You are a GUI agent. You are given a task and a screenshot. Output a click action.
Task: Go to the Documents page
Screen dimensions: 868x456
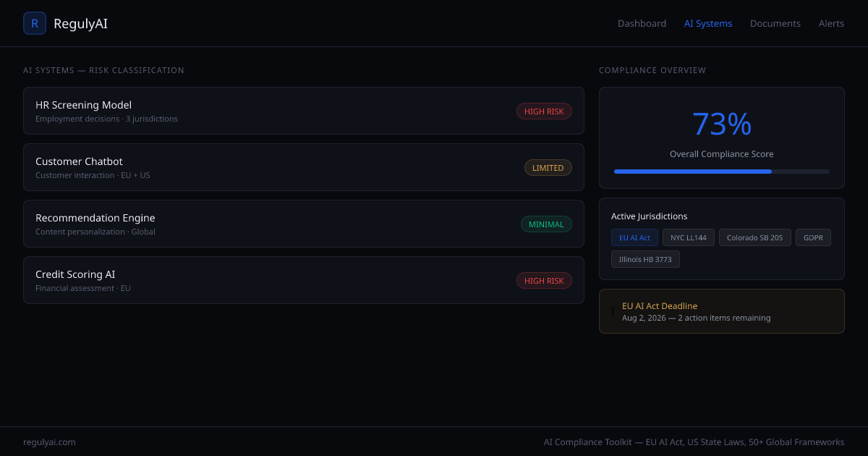click(x=775, y=23)
